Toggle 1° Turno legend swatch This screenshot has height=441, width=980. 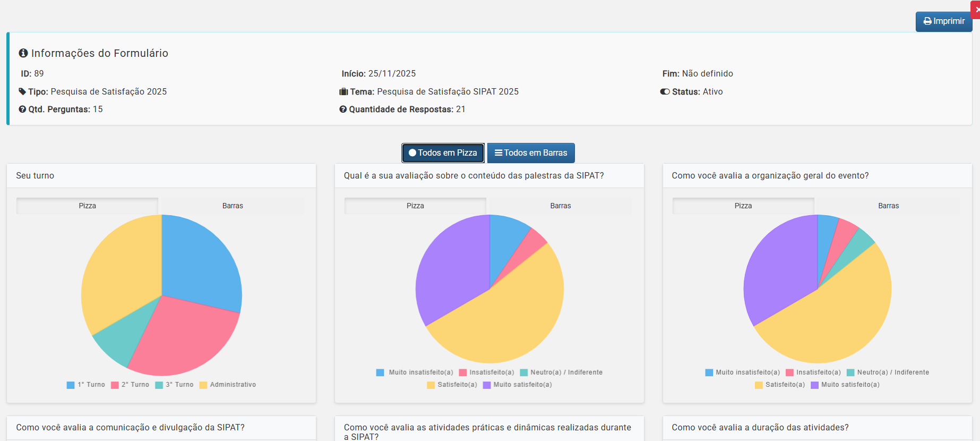pyautogui.click(x=71, y=385)
